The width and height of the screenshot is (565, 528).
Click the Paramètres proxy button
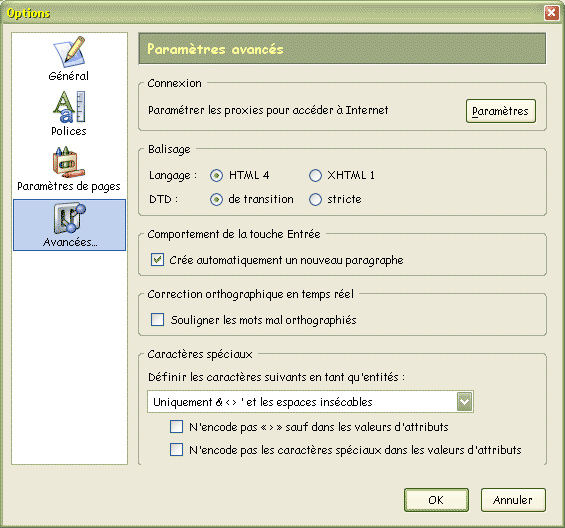point(501,111)
